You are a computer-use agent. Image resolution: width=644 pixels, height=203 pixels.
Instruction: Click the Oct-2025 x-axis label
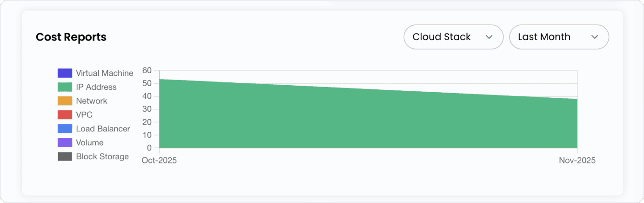[159, 160]
